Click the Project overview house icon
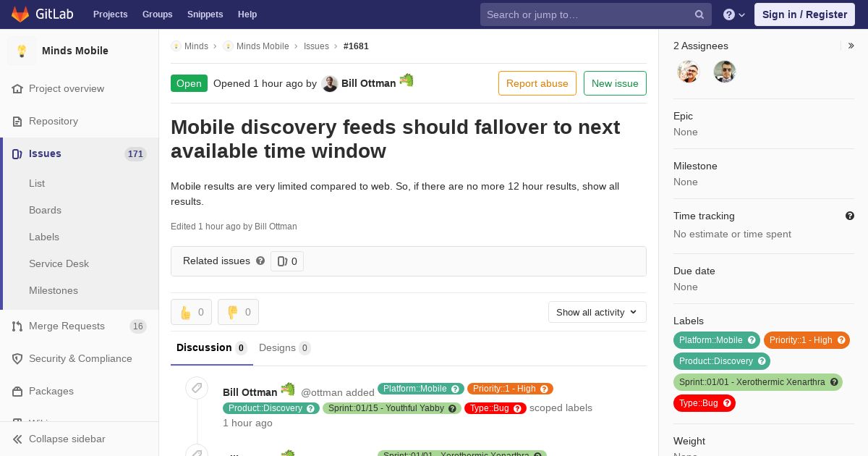The width and height of the screenshot is (868, 456). 17,88
